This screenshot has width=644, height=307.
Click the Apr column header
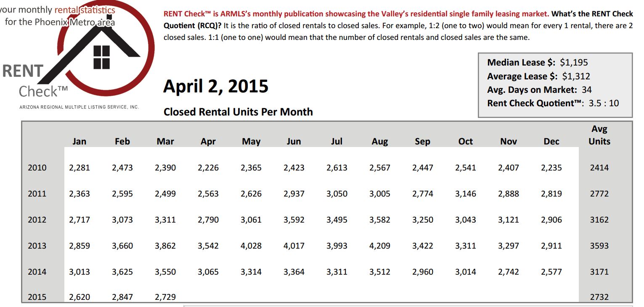pyautogui.click(x=208, y=142)
